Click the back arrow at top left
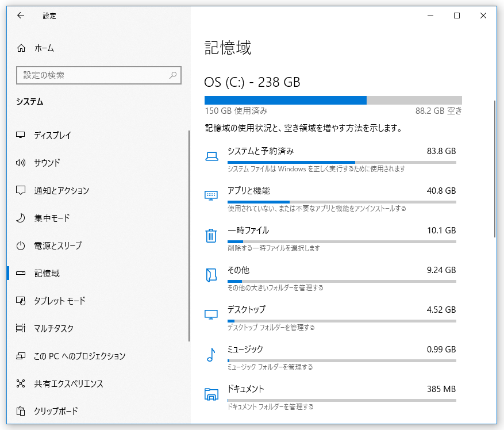 21,16
